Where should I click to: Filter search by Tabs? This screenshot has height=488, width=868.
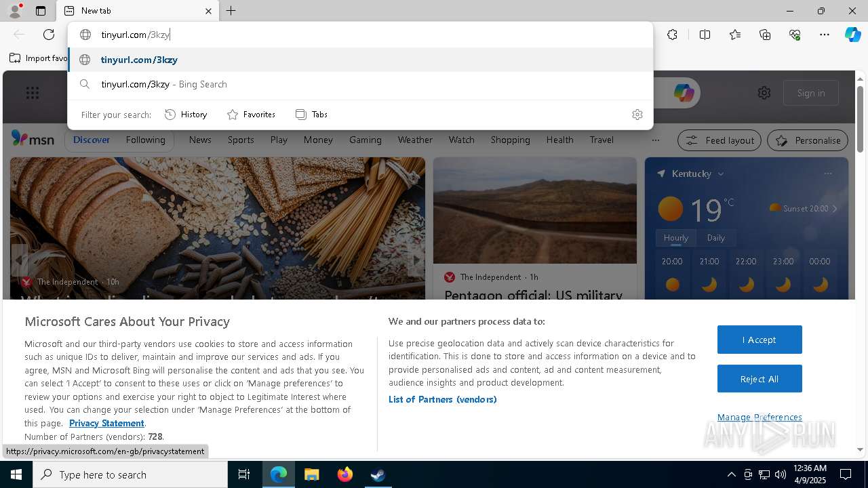(x=311, y=115)
